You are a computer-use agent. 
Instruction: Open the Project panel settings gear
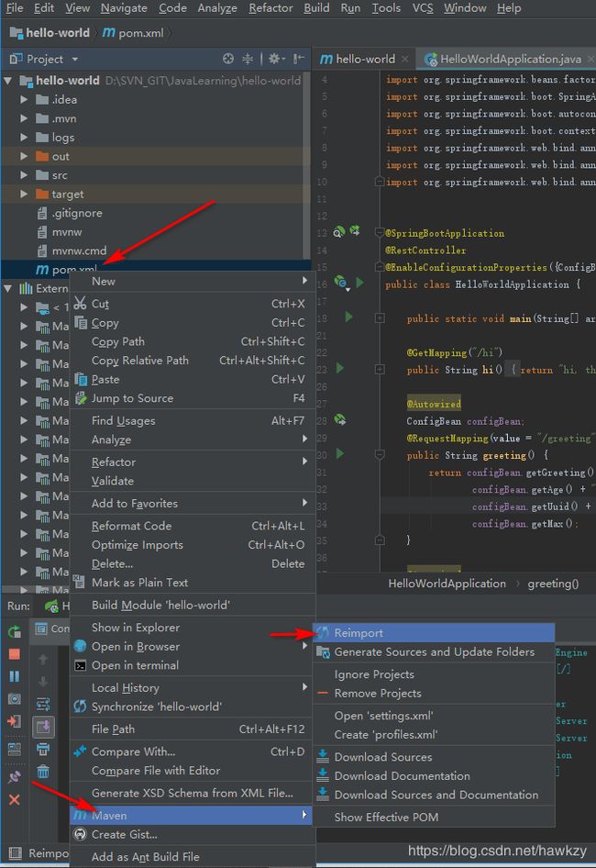pos(274,59)
